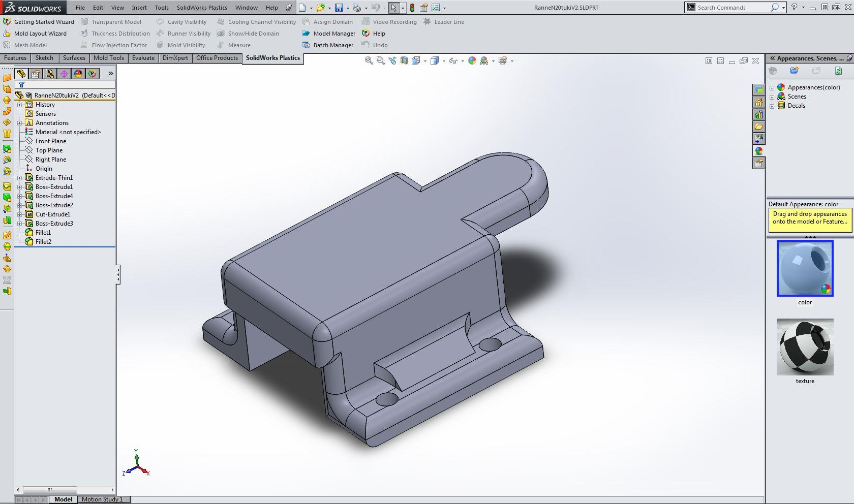
Task: Click the Print icon in top toolbar
Action: coord(357,8)
